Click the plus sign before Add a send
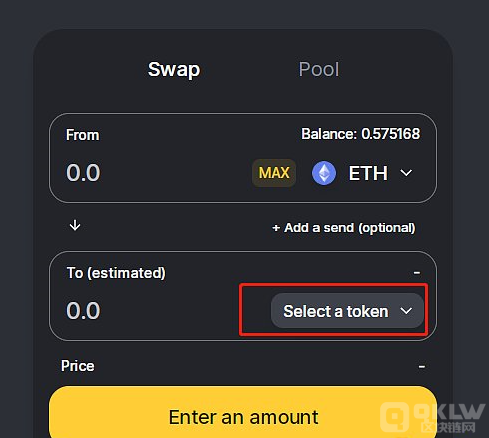Screen dimensions: 489x438 tap(276, 228)
